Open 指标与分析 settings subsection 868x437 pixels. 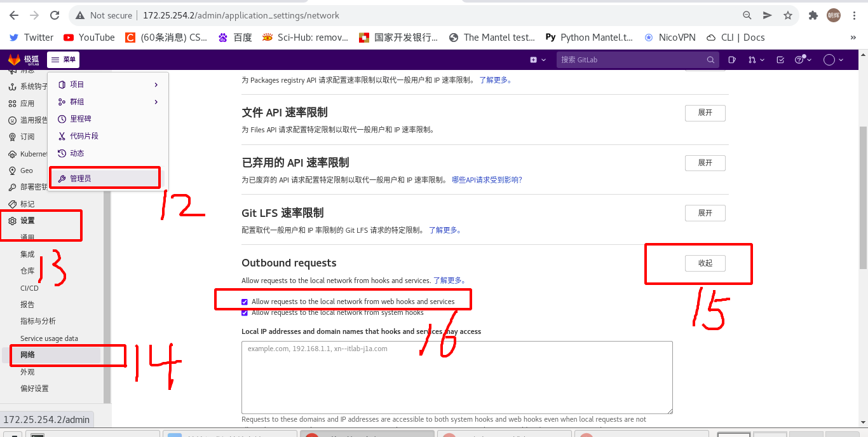pyautogui.click(x=38, y=321)
